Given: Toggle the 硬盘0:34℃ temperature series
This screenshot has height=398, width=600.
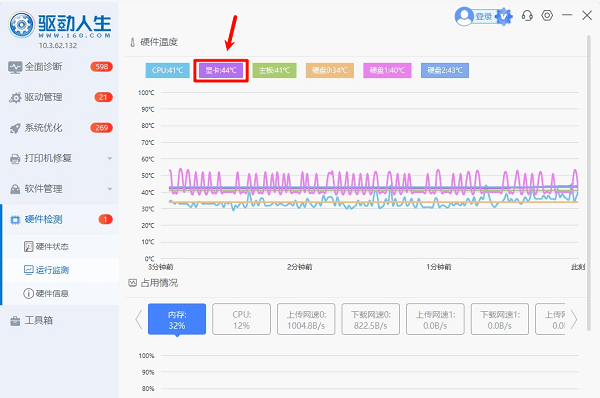Looking at the screenshot, I should [x=329, y=70].
